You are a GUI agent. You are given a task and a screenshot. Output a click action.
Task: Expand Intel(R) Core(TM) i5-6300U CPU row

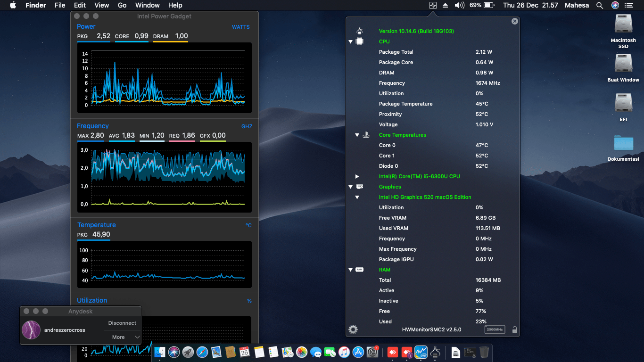(x=357, y=176)
